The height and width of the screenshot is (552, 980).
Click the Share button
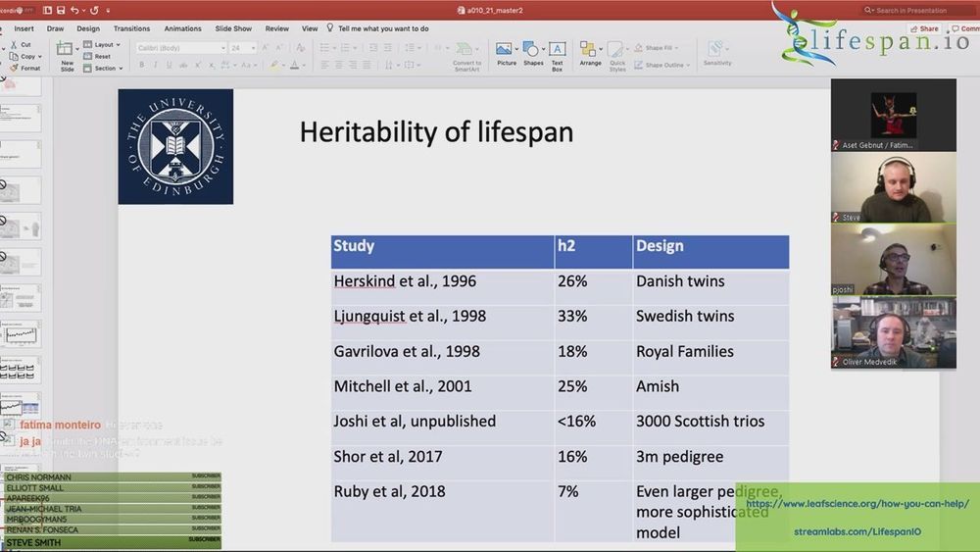click(927, 28)
